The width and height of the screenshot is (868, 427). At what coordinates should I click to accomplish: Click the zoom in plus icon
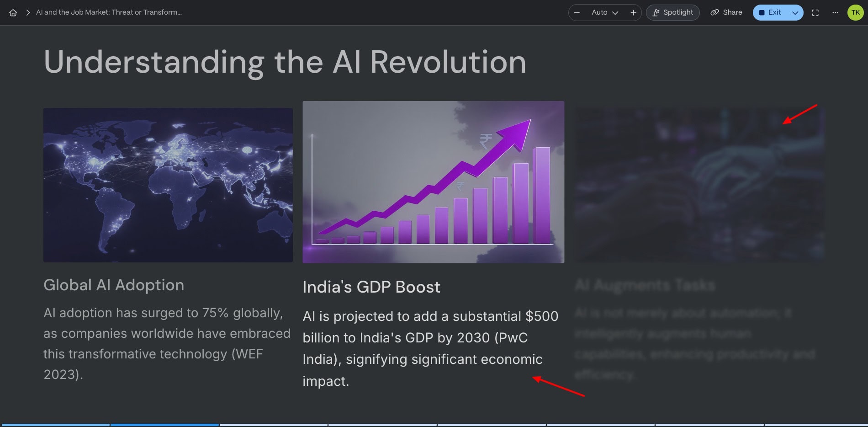633,13
